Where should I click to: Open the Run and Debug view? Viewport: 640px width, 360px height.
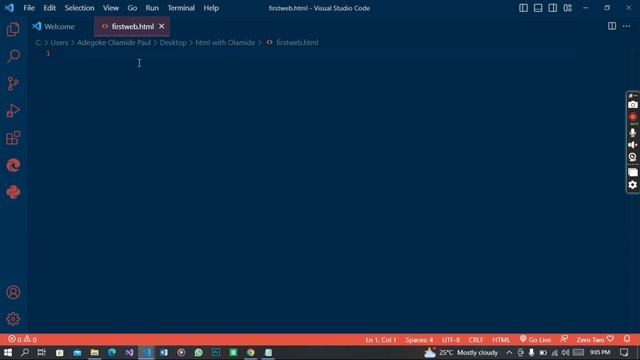(x=13, y=111)
